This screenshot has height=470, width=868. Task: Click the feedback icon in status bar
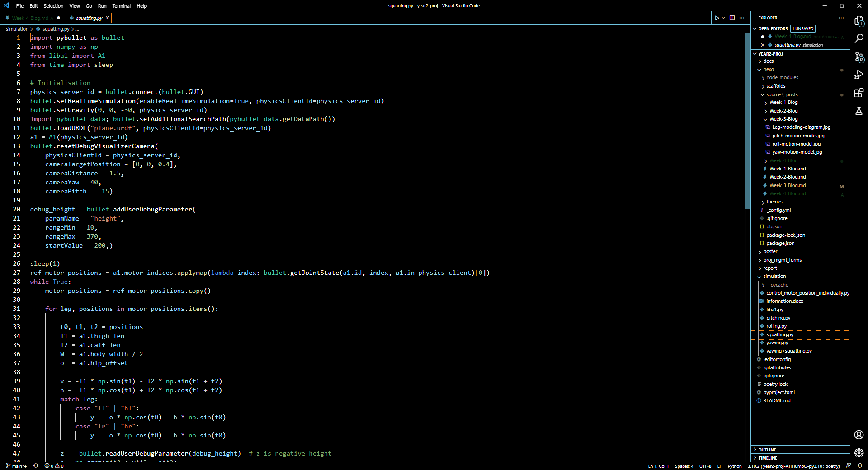point(849,466)
